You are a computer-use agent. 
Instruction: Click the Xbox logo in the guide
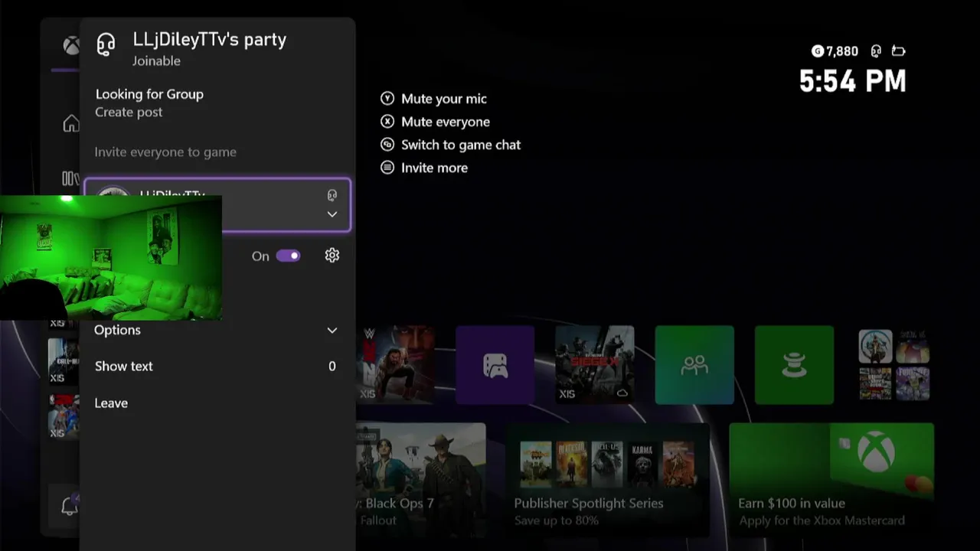coord(70,46)
